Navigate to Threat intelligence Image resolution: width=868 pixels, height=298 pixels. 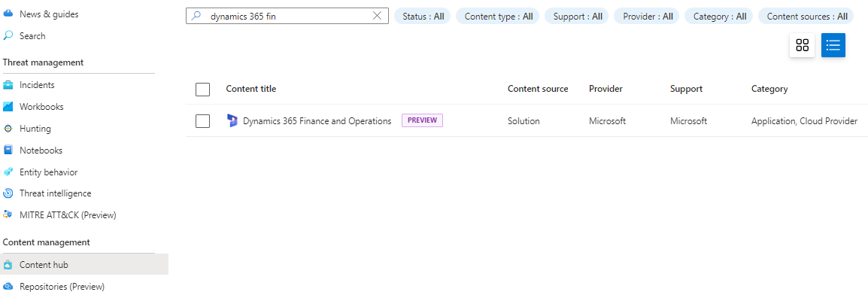click(x=55, y=193)
